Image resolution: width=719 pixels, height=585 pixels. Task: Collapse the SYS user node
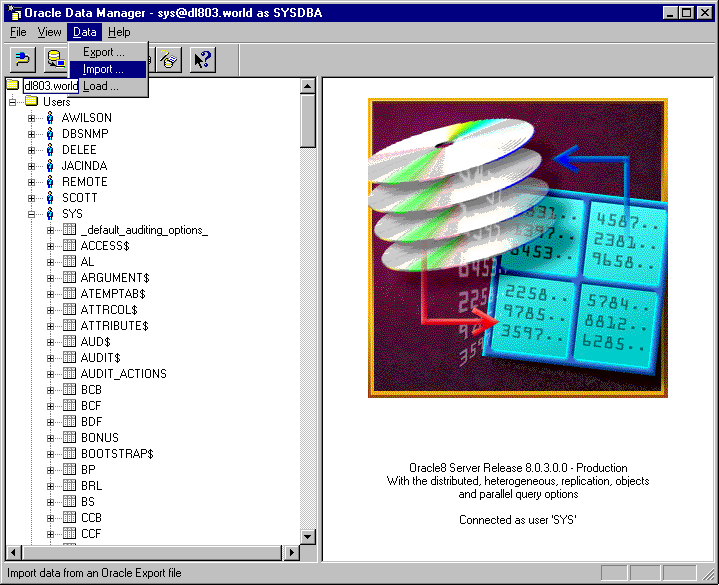coord(31,214)
